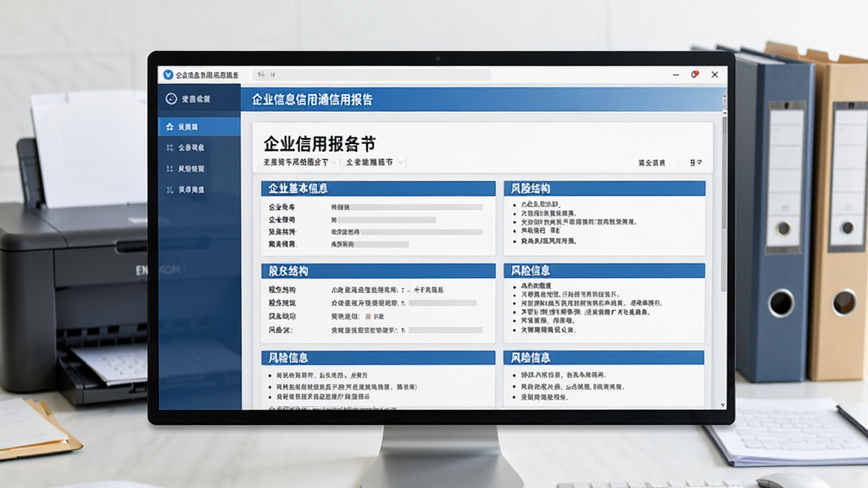The height and width of the screenshot is (488, 868).
Task: Click the 企业信息信用通信用报告 banner title
Action: point(312,100)
